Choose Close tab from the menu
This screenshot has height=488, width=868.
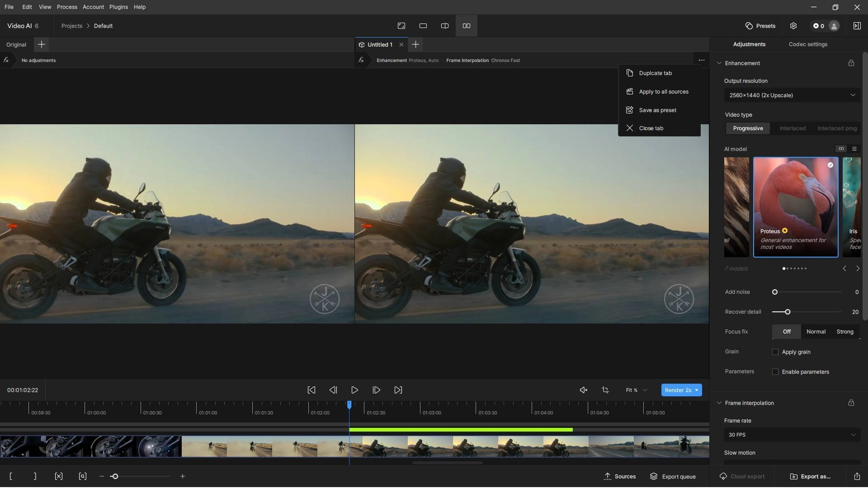pyautogui.click(x=659, y=128)
